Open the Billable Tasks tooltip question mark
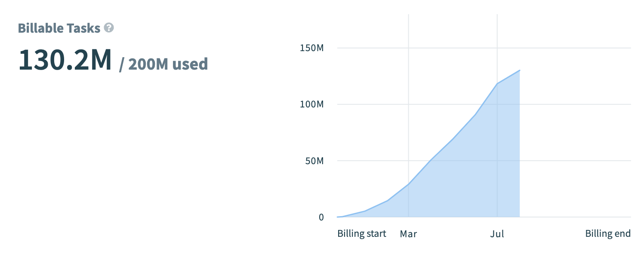The image size is (644, 257). 109,28
